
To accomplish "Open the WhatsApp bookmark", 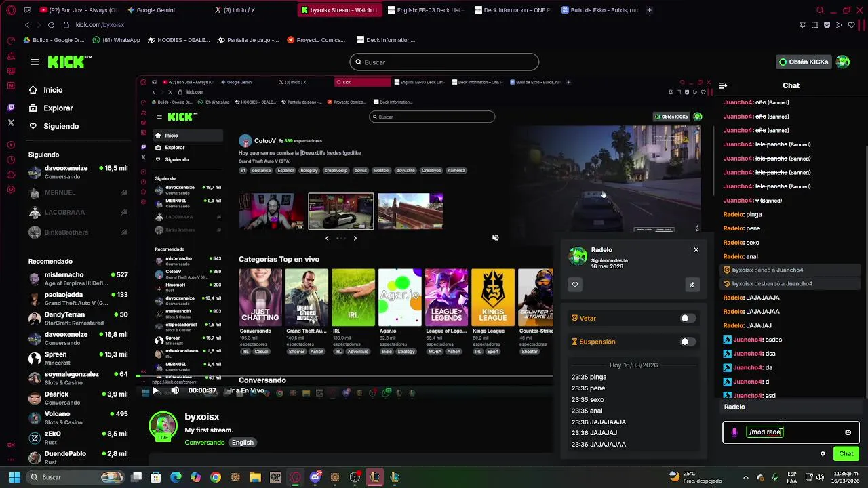I will point(116,40).
